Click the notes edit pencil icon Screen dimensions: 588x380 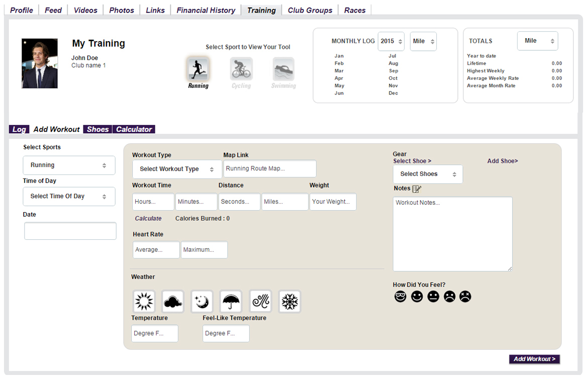(417, 188)
